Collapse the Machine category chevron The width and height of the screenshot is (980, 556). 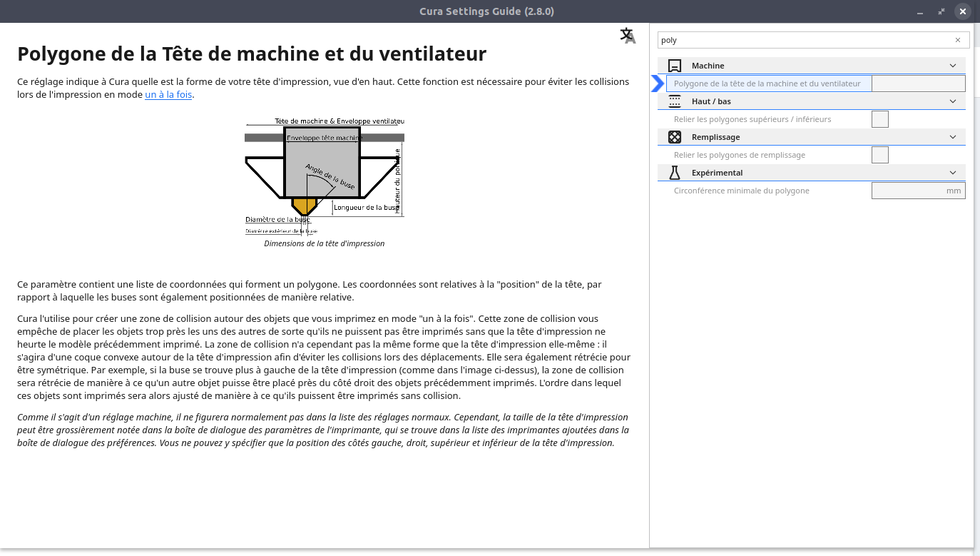[954, 66]
